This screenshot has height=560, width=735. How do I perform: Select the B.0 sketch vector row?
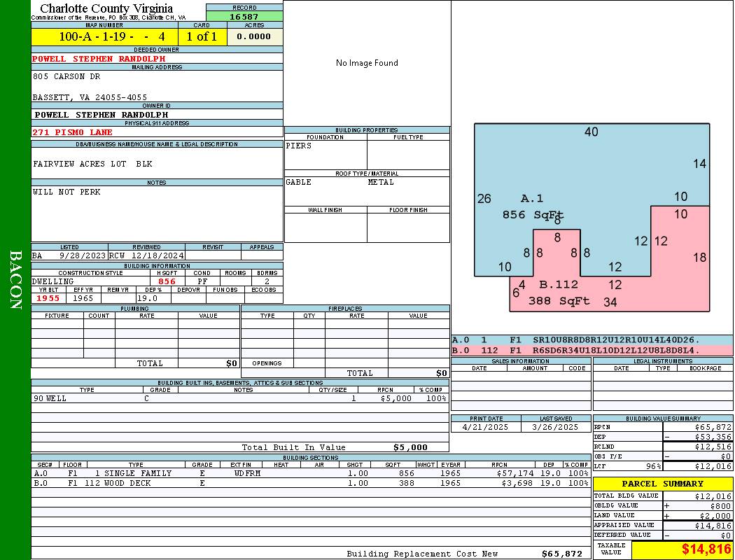(x=591, y=350)
